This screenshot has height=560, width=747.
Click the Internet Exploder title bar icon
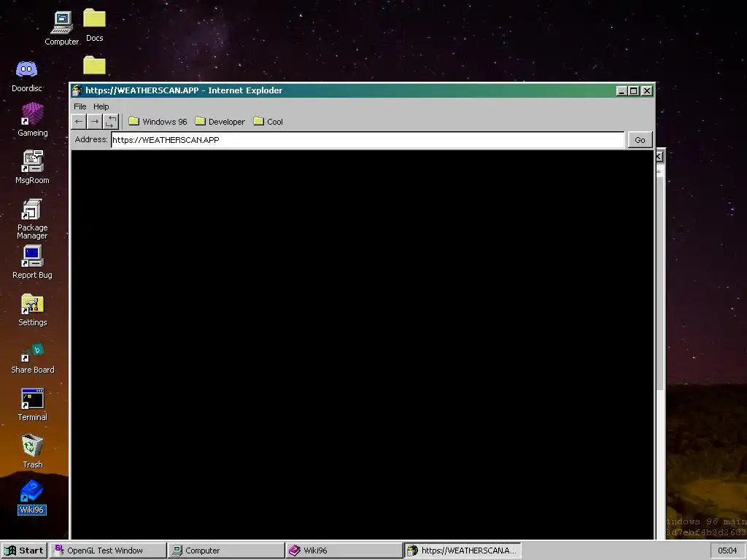[77, 90]
